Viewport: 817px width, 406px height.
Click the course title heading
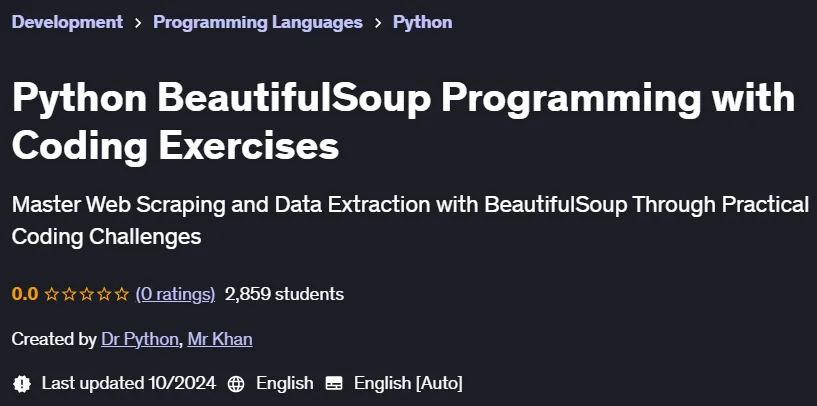(403, 122)
